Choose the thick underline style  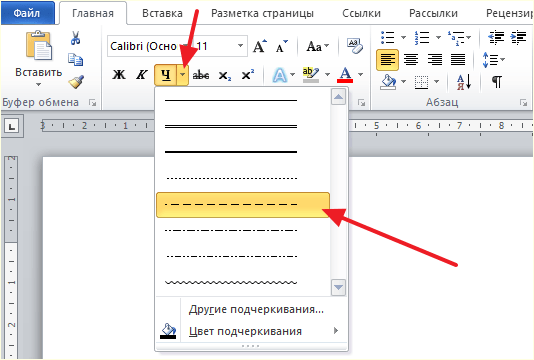click(243, 152)
